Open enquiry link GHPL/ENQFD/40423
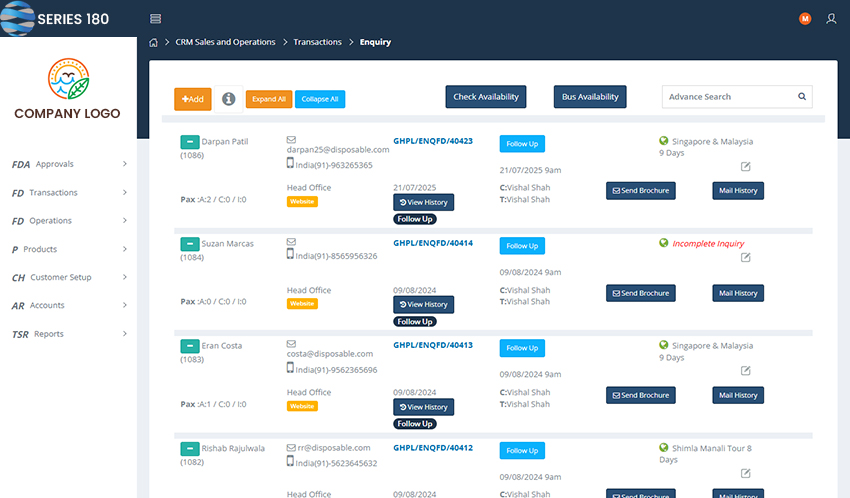Image resolution: width=850 pixels, height=498 pixels. click(x=433, y=141)
